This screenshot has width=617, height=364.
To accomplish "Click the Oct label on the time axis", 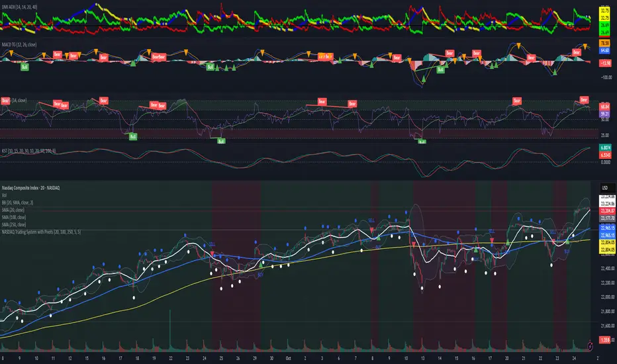I will click(x=289, y=358).
